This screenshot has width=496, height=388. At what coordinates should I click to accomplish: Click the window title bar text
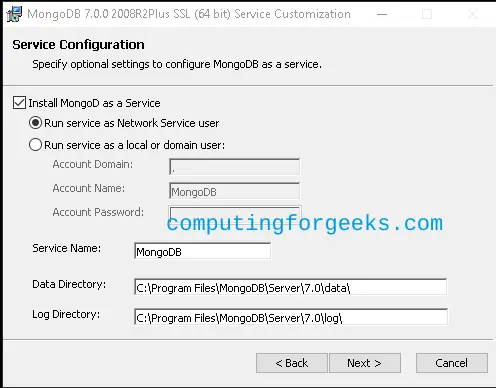point(189,14)
